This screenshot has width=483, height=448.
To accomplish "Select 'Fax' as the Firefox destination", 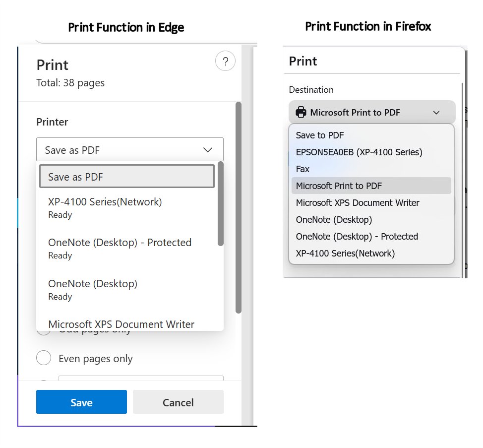I will click(302, 169).
